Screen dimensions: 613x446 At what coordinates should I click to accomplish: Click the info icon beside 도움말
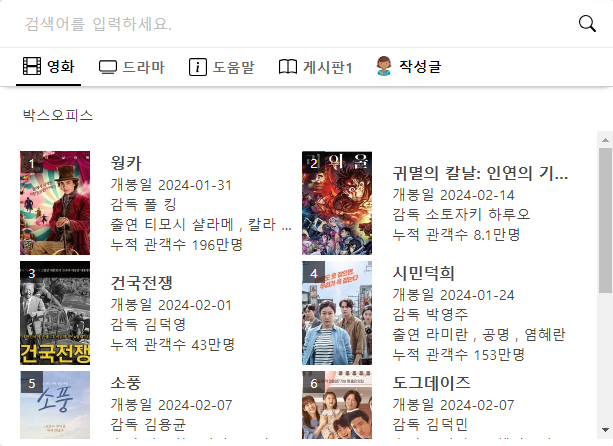click(x=198, y=67)
